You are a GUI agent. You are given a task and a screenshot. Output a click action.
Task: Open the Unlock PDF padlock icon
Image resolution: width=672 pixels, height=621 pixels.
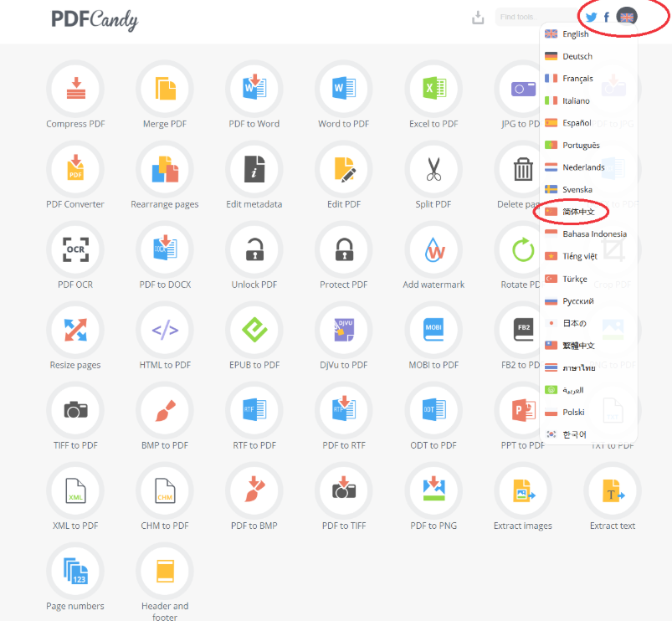[x=254, y=249]
